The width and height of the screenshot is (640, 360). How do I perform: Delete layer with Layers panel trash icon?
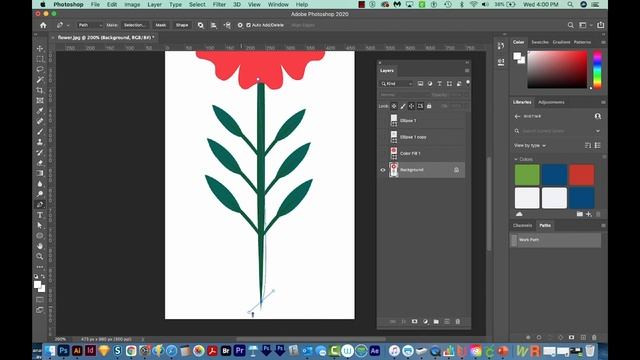[458, 322]
